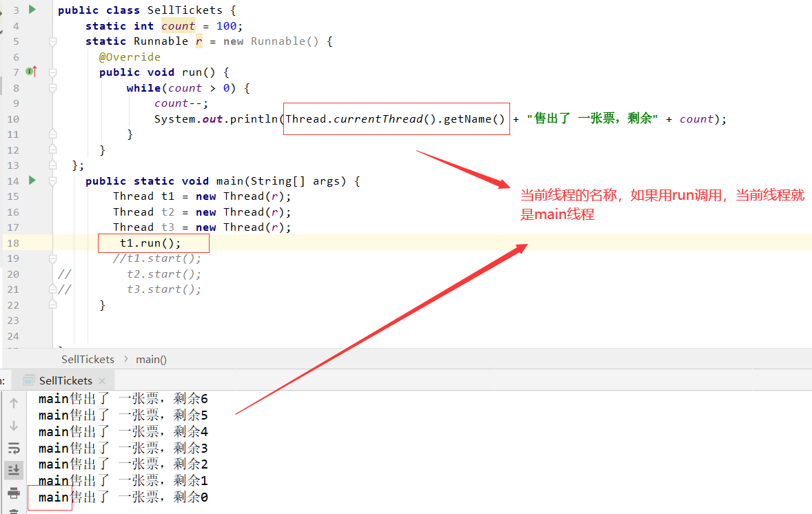This screenshot has height=514, width=812.
Task: Collapse the run() method via its fold marker
Action: pyautogui.click(x=52, y=72)
